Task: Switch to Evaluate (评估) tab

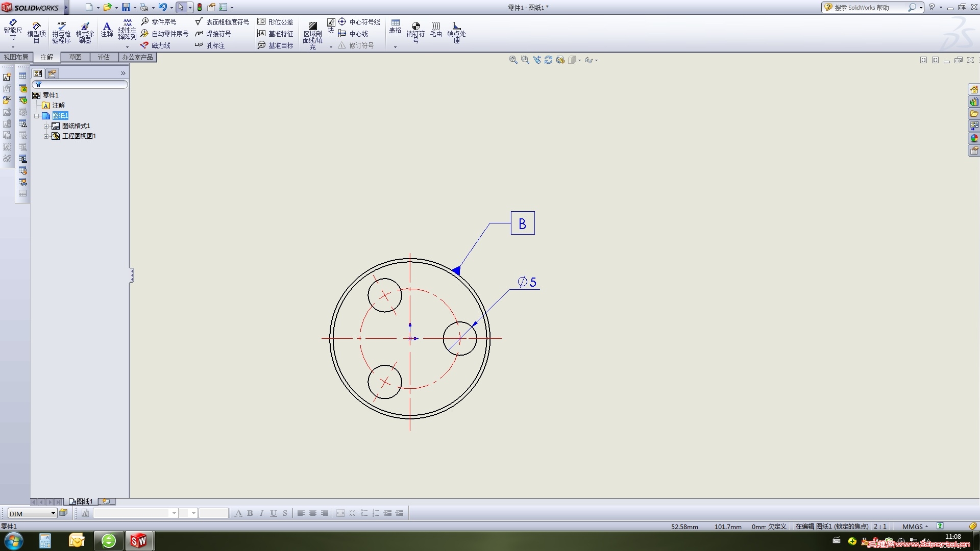Action: (x=104, y=57)
